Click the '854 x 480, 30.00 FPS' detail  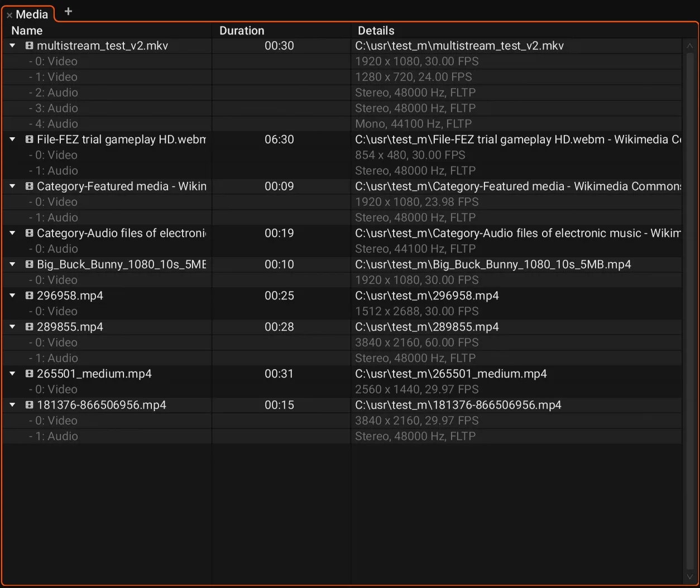[x=410, y=155]
